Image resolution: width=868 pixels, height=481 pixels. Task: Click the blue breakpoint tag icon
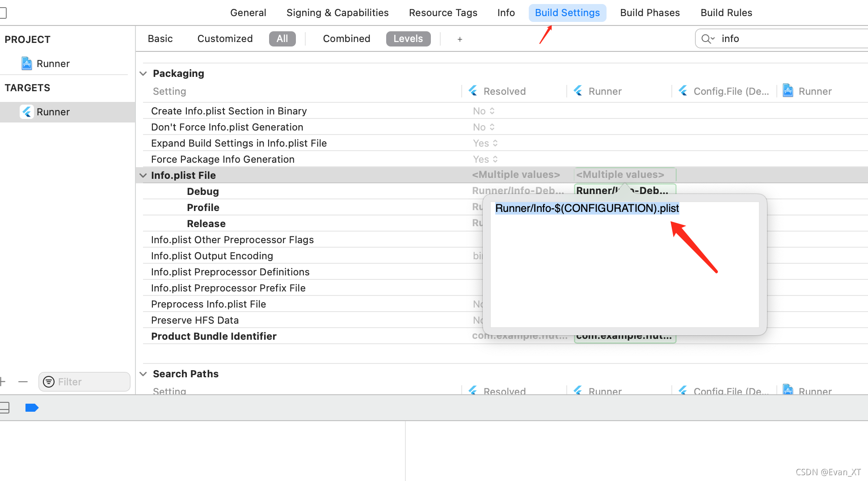(x=32, y=408)
